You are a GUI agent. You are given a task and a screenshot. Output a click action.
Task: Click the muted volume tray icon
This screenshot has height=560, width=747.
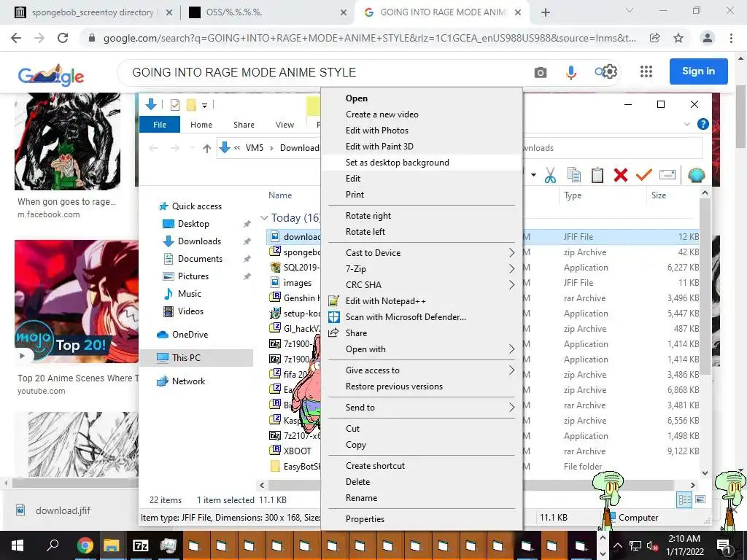tap(651, 545)
